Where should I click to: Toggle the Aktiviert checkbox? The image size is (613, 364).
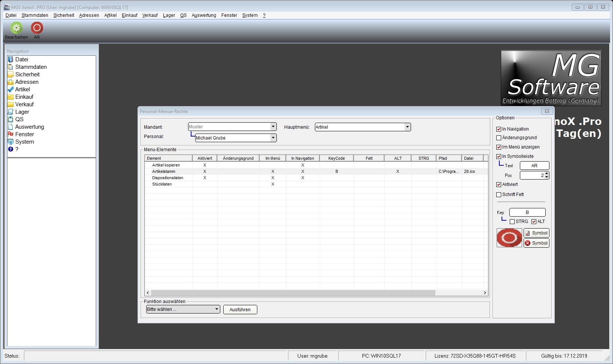click(x=499, y=184)
